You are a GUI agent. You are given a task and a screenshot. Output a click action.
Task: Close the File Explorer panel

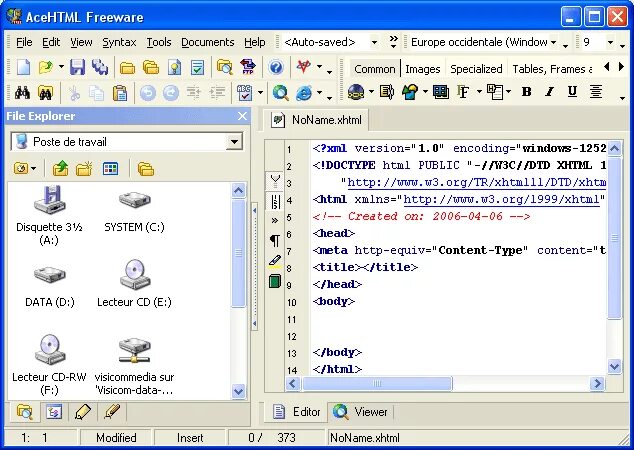[x=242, y=116]
